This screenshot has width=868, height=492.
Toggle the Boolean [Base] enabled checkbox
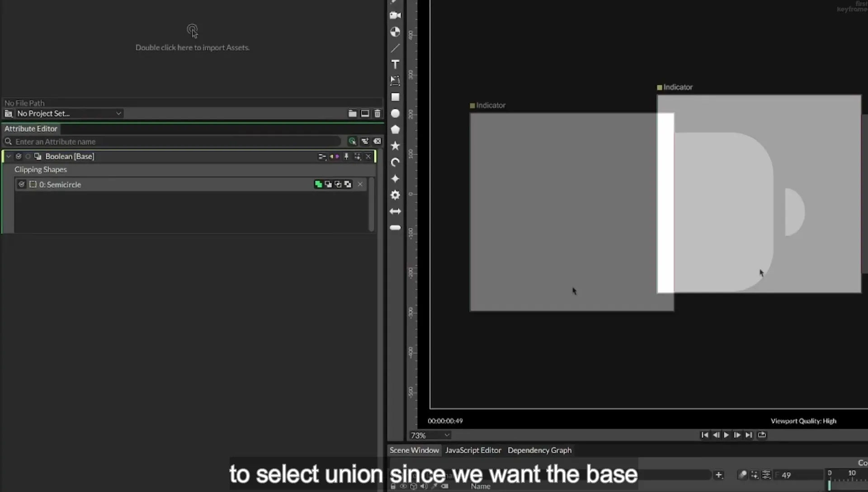19,156
